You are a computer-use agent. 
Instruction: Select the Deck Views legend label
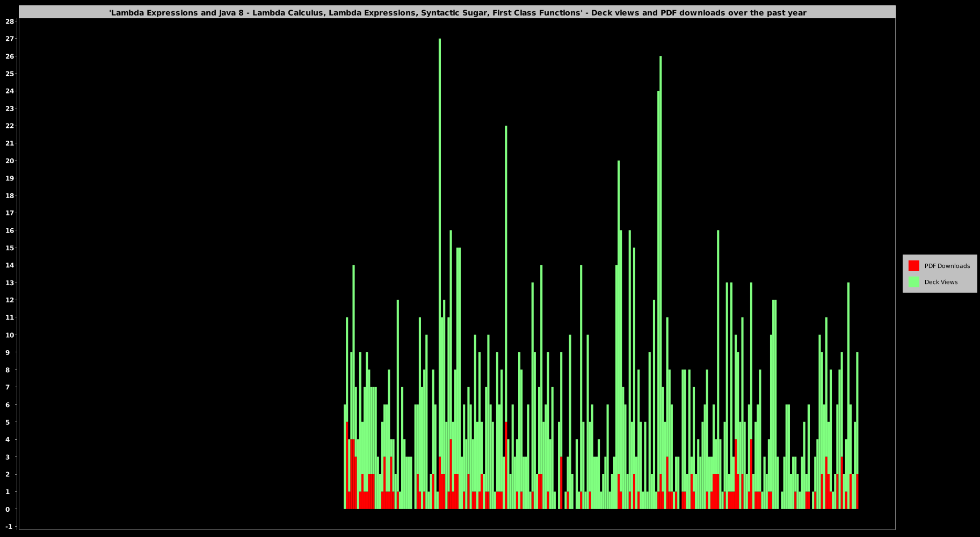[x=941, y=282]
